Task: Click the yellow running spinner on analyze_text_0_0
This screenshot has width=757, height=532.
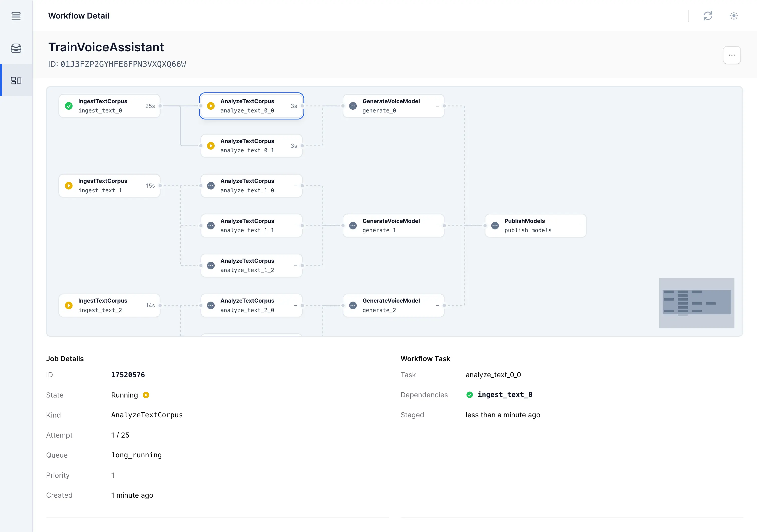Action: point(211,106)
